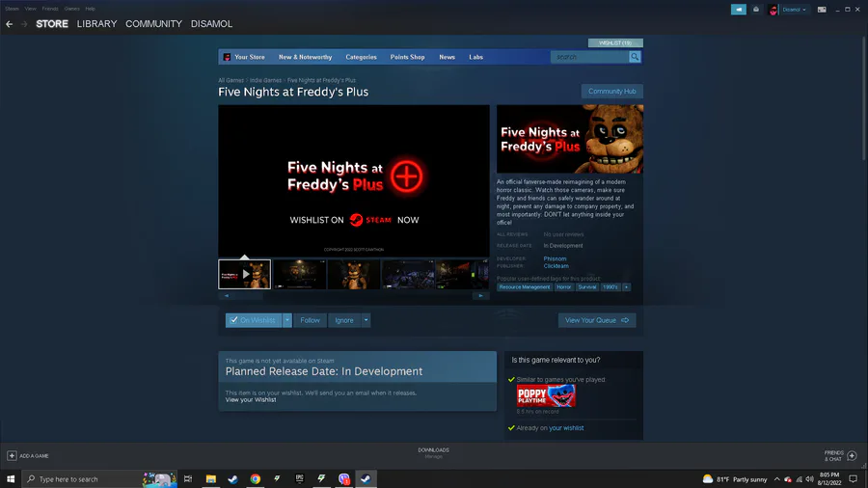
Task: Click the volume speaker tray icon
Action: pos(810,479)
